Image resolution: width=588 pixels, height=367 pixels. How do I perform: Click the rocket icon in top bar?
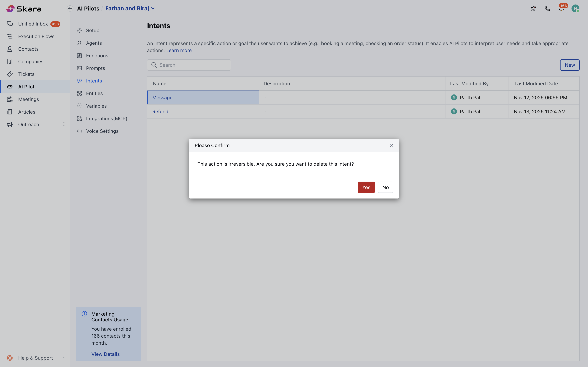coord(533,9)
